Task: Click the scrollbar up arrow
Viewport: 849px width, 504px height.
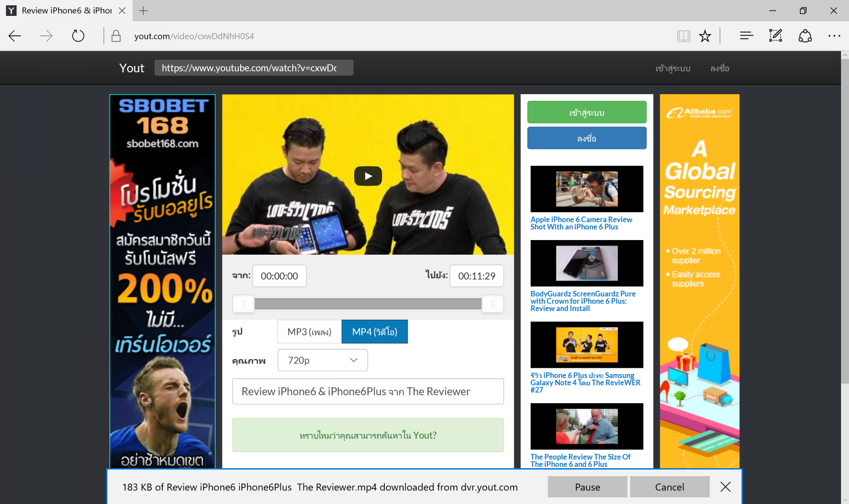Action: pyautogui.click(x=845, y=55)
